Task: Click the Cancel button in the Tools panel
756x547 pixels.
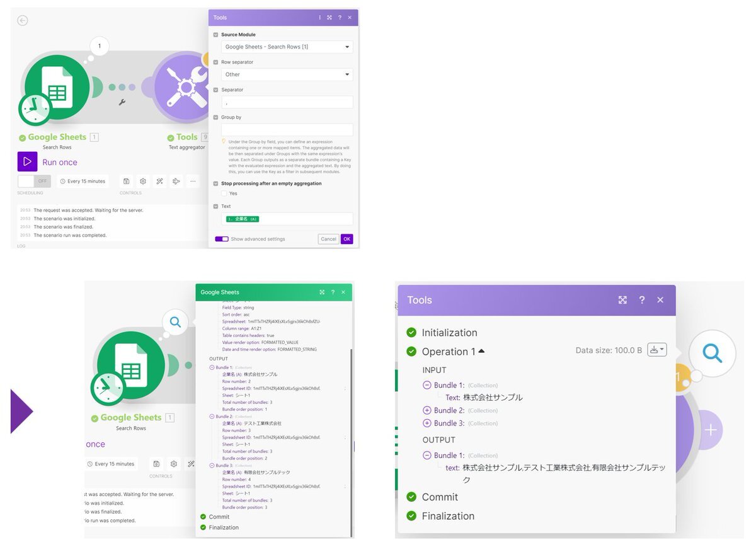Action: tap(328, 239)
